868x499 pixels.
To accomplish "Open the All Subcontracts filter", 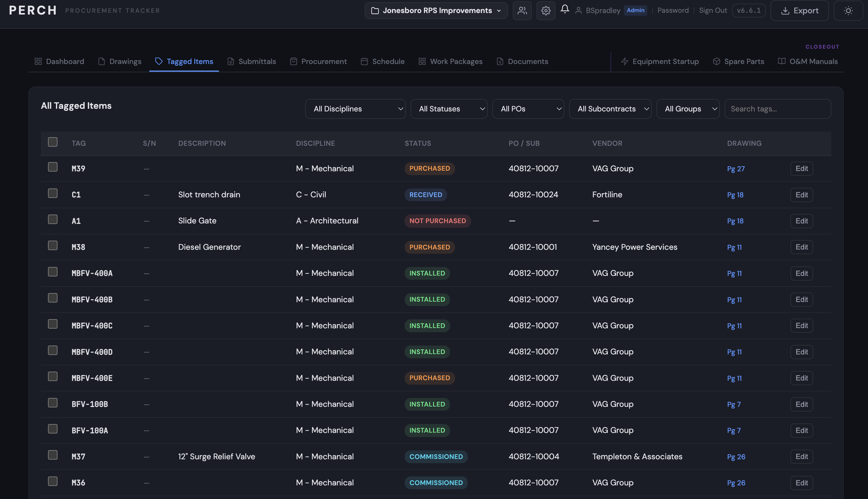I will (x=610, y=109).
